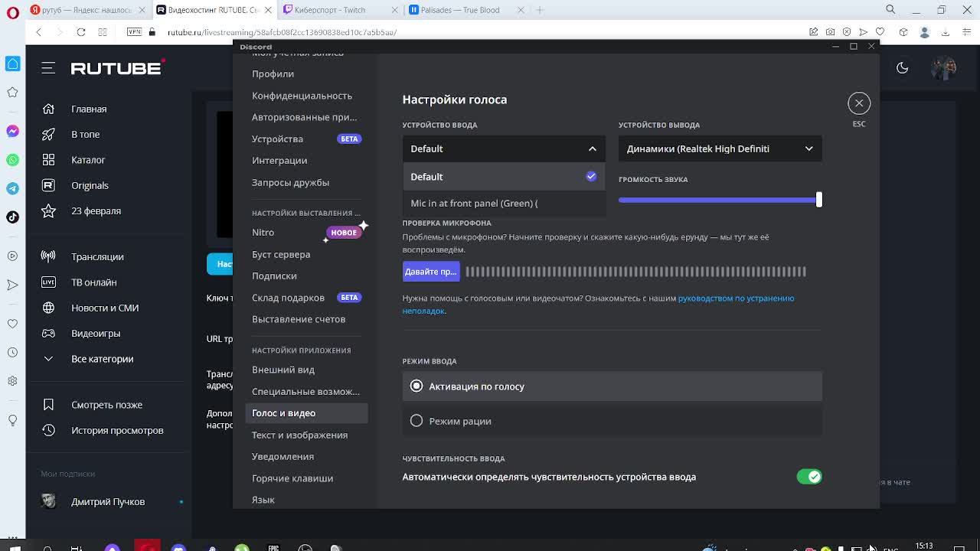Viewport: 980px width, 551px height.
Task: Open Opera main menu logo
Action: coord(13,11)
